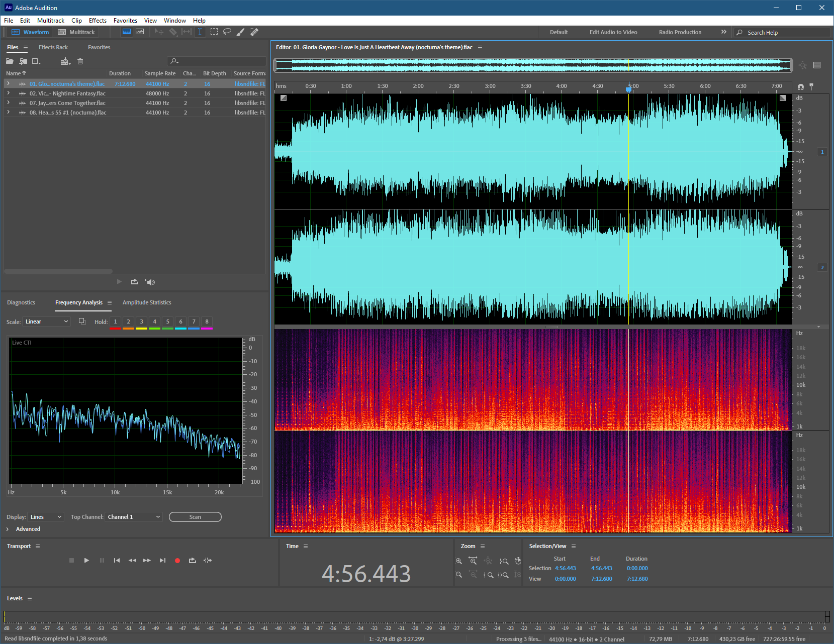Screen dimensions: 834x644
Task: Switch to the Effects Rack tab
Action: point(53,47)
